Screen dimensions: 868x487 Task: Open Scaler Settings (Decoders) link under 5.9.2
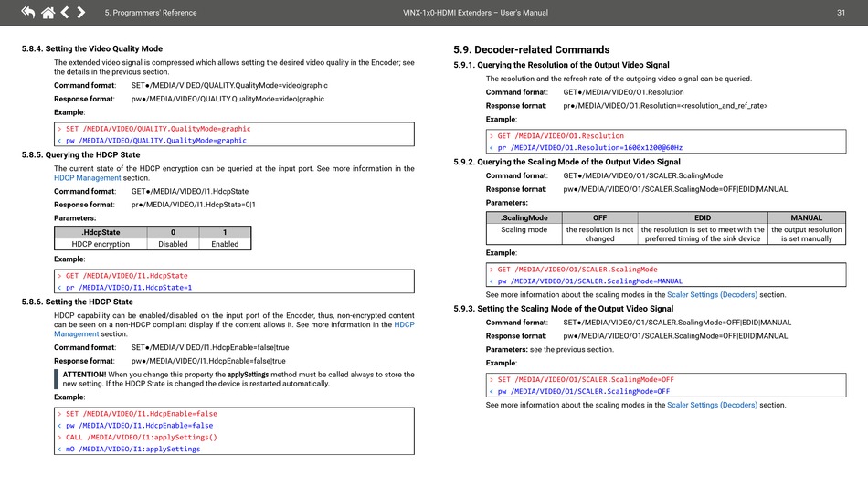(712, 295)
